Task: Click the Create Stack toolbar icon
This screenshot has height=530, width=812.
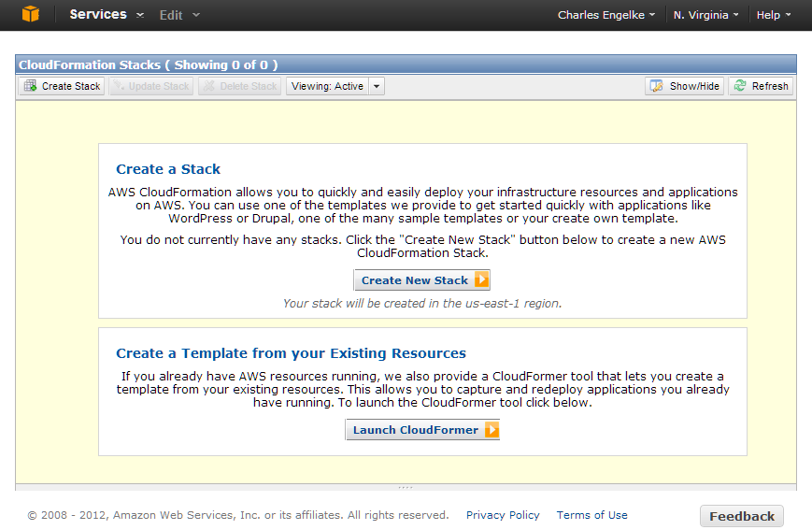Action: 30,86
